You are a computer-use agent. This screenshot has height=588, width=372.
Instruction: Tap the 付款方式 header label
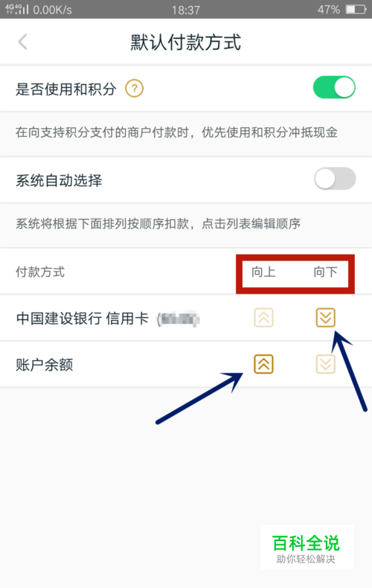pyautogui.click(x=40, y=272)
